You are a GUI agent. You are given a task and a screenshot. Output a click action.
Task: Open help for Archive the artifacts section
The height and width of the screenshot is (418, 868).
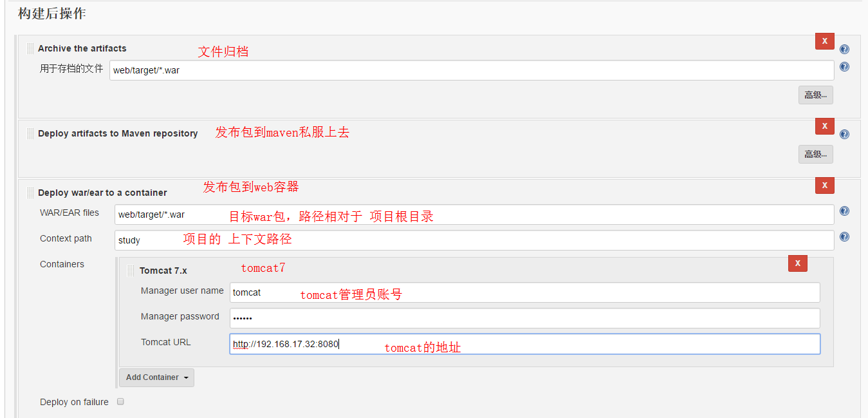coord(844,50)
